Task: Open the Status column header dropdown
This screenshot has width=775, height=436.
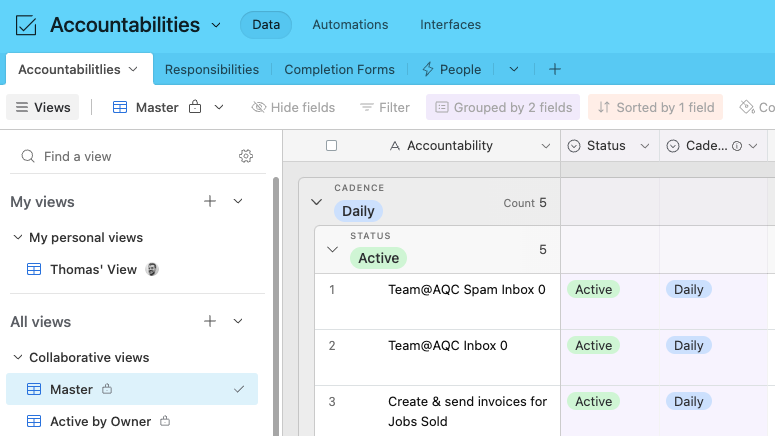Action: (644, 146)
